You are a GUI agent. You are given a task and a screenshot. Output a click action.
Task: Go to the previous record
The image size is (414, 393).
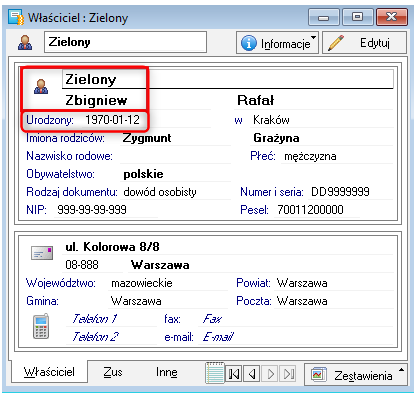[x=252, y=374]
